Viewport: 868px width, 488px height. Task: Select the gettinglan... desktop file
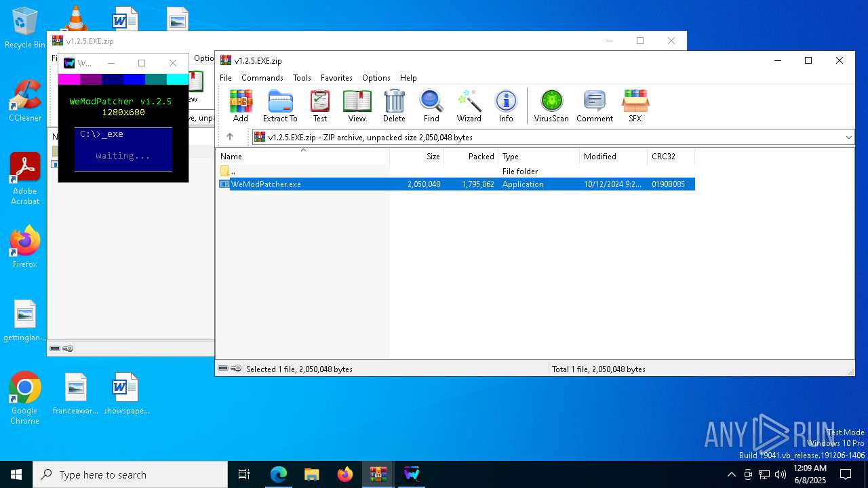click(24, 321)
